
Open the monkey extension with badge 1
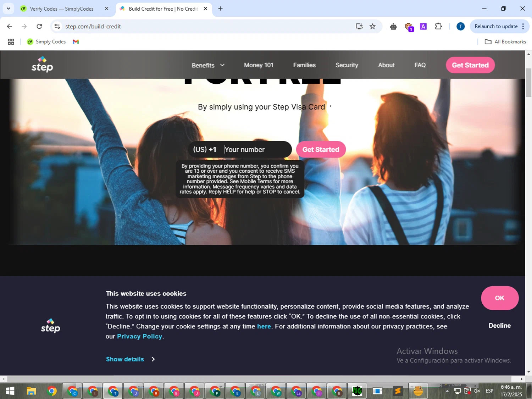tap(409, 27)
